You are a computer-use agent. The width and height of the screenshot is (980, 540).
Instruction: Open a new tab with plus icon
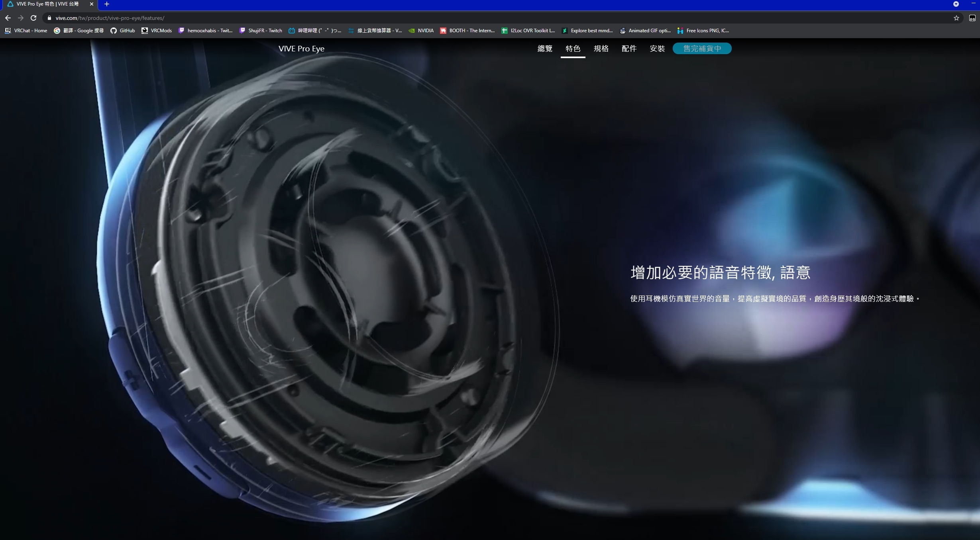[106, 4]
